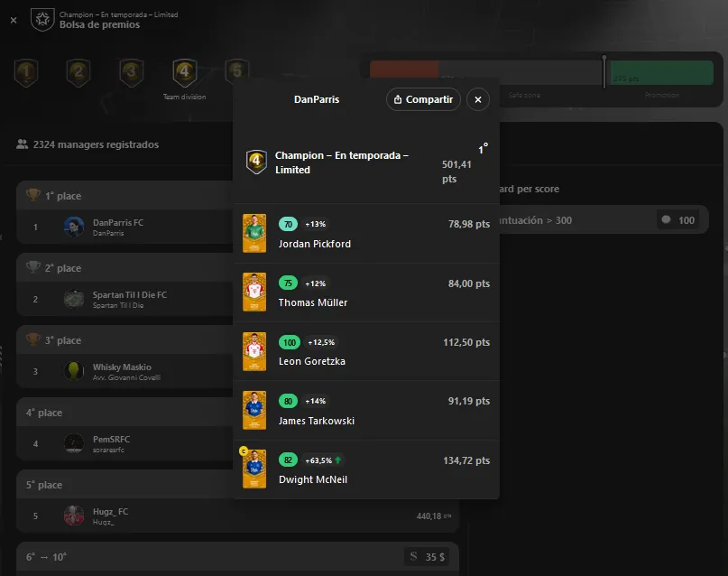The width and height of the screenshot is (728, 576).
Task: Click the Whisky Maskio avatar
Action: (x=74, y=371)
